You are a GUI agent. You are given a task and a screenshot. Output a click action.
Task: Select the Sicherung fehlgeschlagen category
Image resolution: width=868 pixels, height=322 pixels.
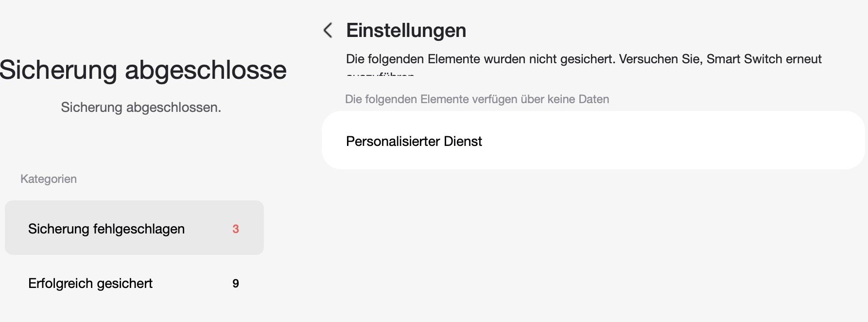[106, 229]
